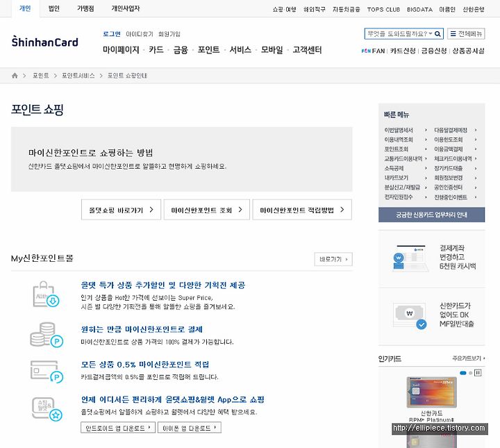This screenshot has width=500, height=448.
Task: Click the 상품공시실 link
Action: [469, 51]
